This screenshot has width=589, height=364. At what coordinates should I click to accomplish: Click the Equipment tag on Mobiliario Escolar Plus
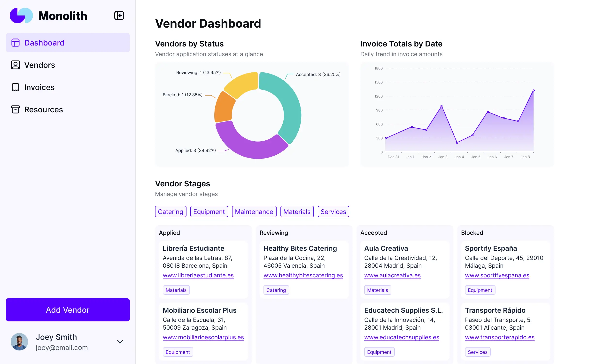(178, 352)
